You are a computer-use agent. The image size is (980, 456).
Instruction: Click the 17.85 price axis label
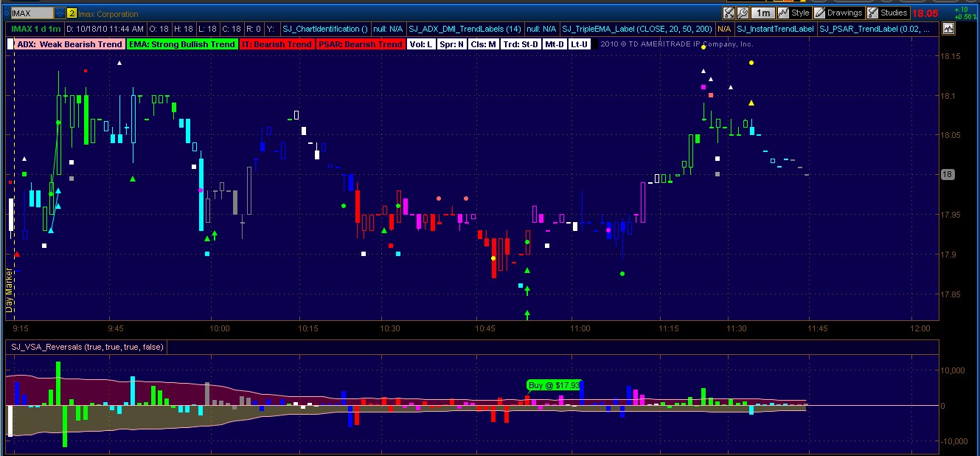(x=952, y=294)
